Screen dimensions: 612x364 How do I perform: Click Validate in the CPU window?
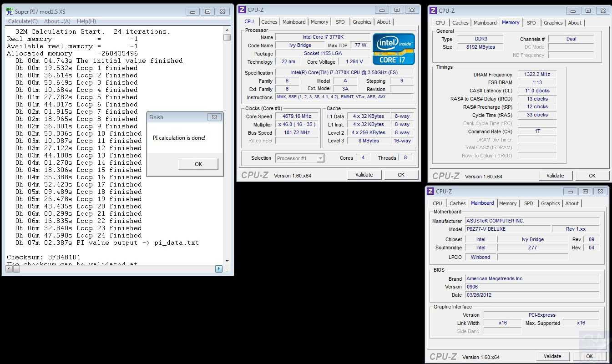364,175
